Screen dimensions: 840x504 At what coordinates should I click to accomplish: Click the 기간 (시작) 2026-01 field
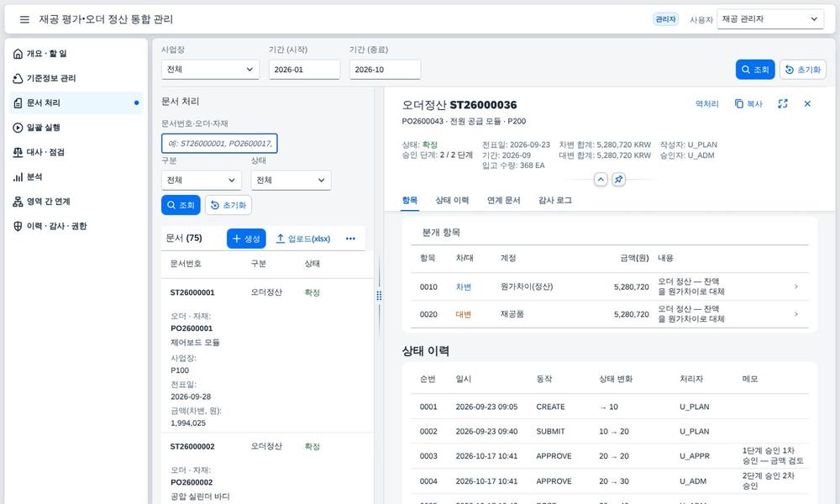pos(304,70)
